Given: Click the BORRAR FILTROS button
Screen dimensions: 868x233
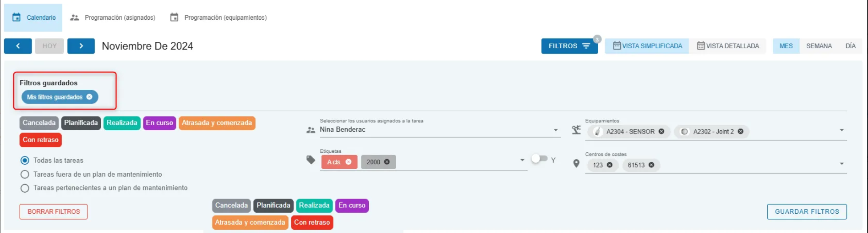Looking at the screenshot, I should tap(54, 211).
